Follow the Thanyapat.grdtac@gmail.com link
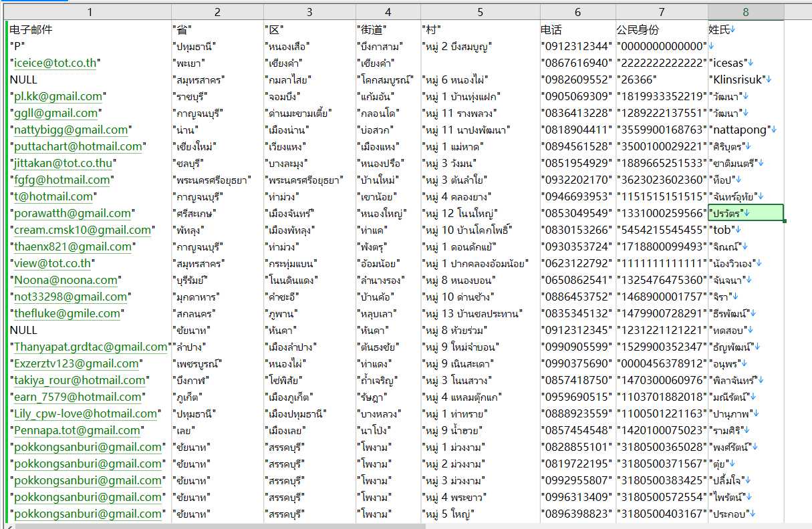 pyautogui.click(x=90, y=347)
